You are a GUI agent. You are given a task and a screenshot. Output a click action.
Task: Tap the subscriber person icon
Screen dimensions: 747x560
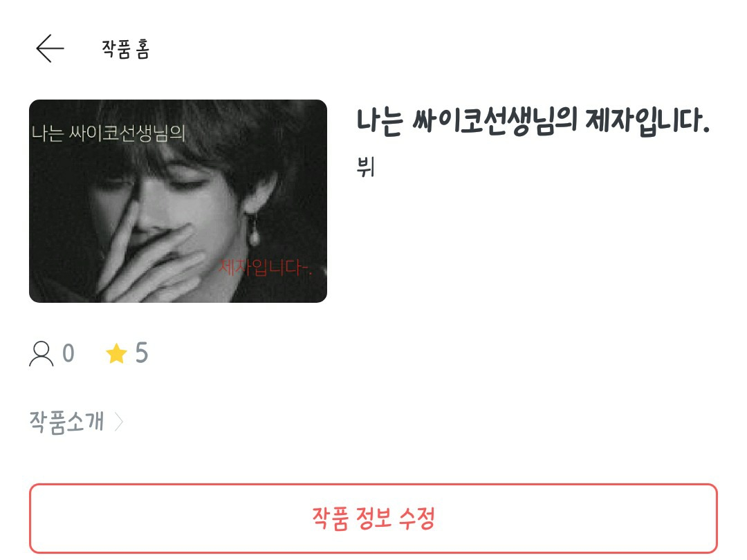pyautogui.click(x=41, y=353)
